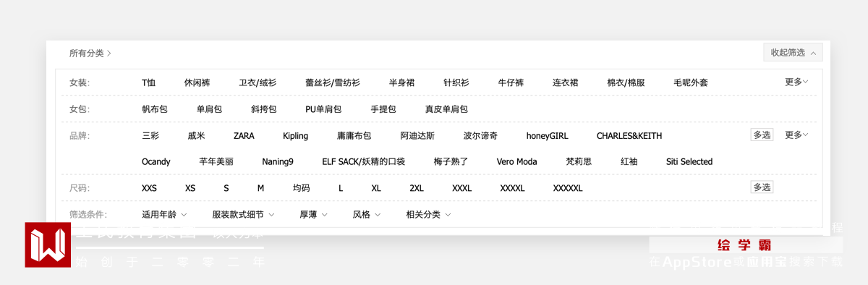
Task: Select the T恤 category
Action: tap(149, 82)
